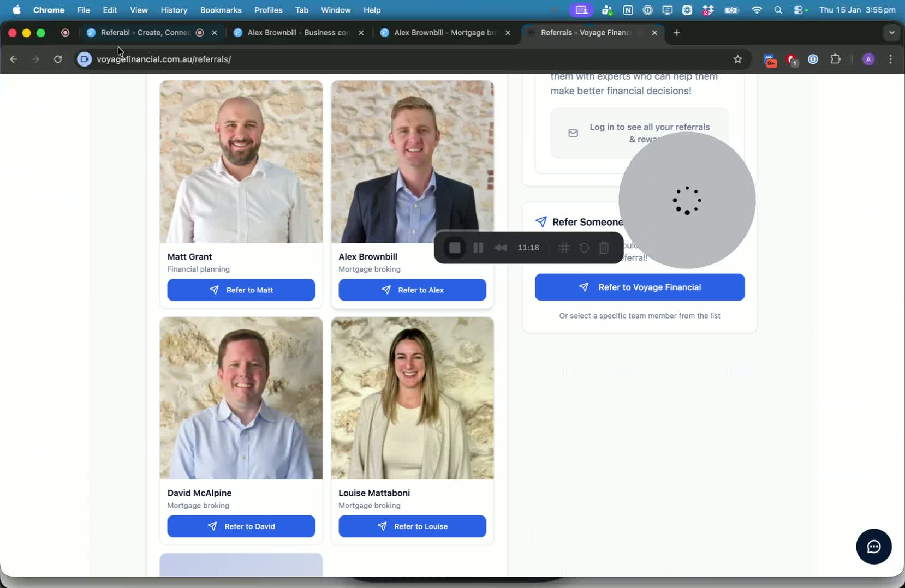Viewport: 905px width, 588px height.
Task: Open the Bookmarks menu
Action: (221, 10)
